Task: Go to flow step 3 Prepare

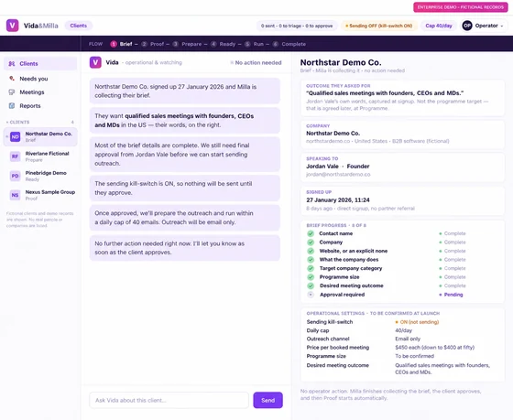Action: click(187, 44)
